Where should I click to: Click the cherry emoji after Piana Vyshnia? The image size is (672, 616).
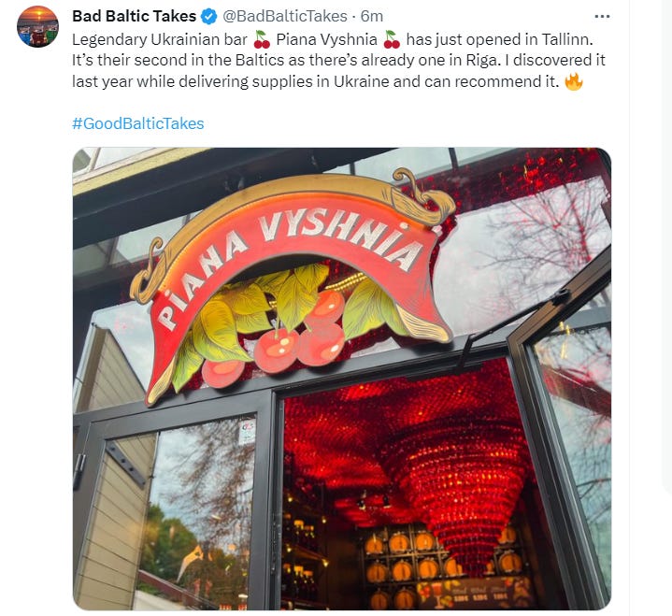click(x=392, y=39)
